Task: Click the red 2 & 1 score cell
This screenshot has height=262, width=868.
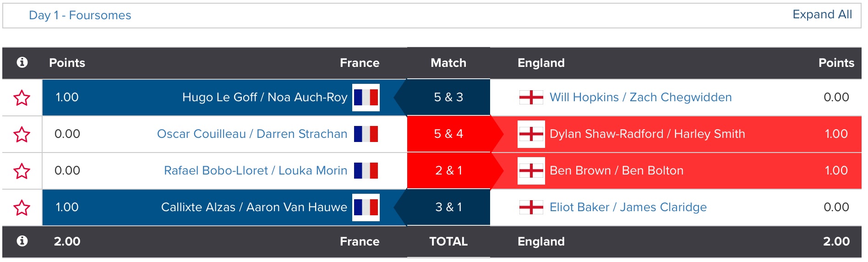Action: 448,171
